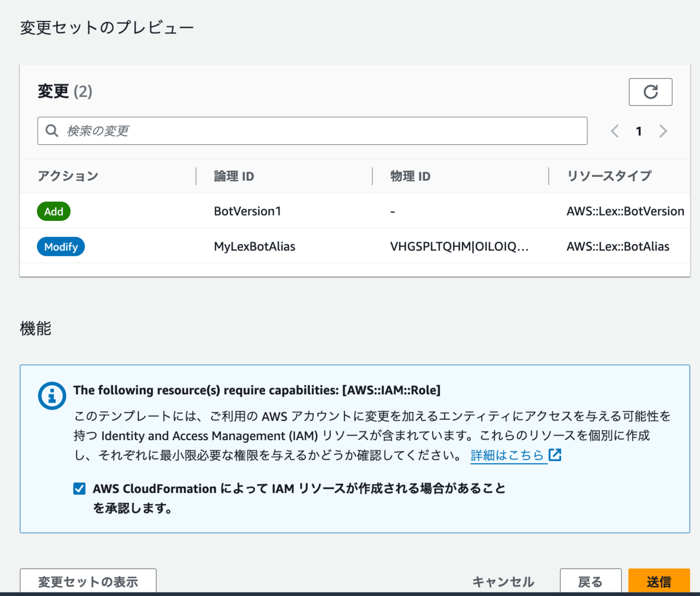Click the orange 送信 button
Image resolution: width=700 pixels, height=596 pixels.
(x=659, y=582)
